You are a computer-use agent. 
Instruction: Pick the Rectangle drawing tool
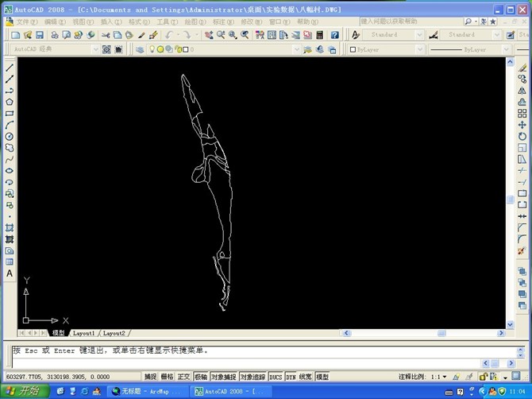[10, 114]
